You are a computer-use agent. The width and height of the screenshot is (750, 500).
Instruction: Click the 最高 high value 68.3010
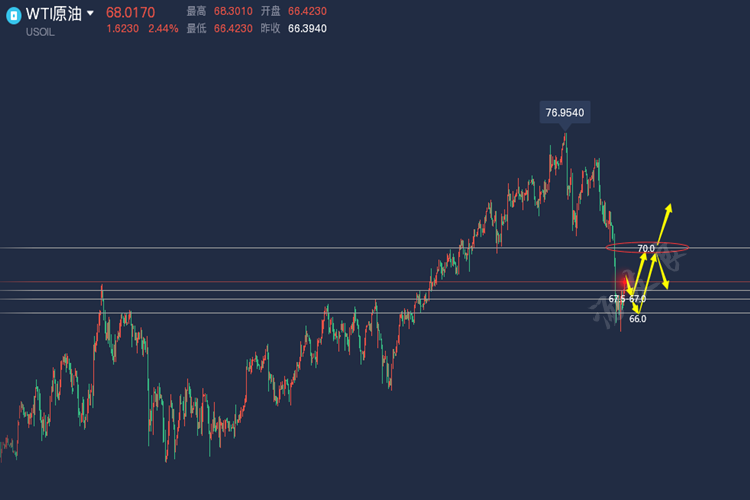coord(233,11)
